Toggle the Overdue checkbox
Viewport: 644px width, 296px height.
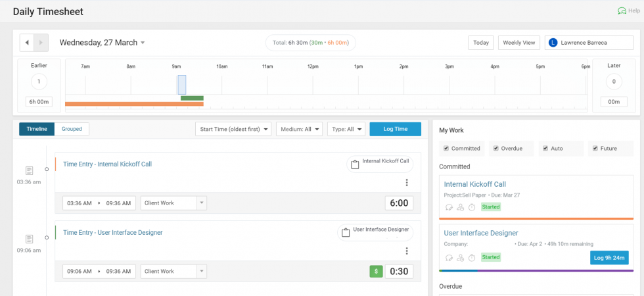[496, 149]
